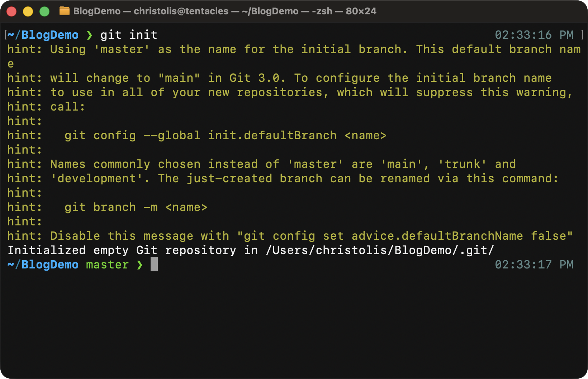
Task: Click the green full-screen window button
Action: 44,11
